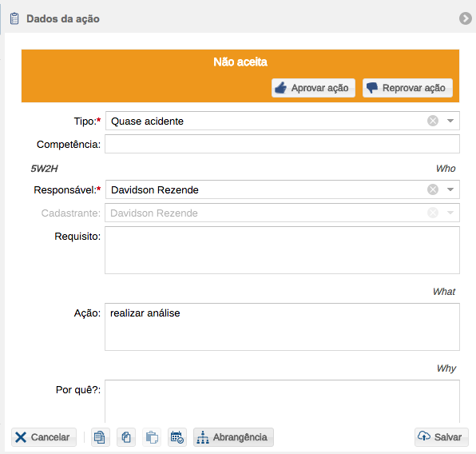Viewport: 476px width, 454px height.
Task: Open the calendar with checkmark icon
Action: [177, 437]
